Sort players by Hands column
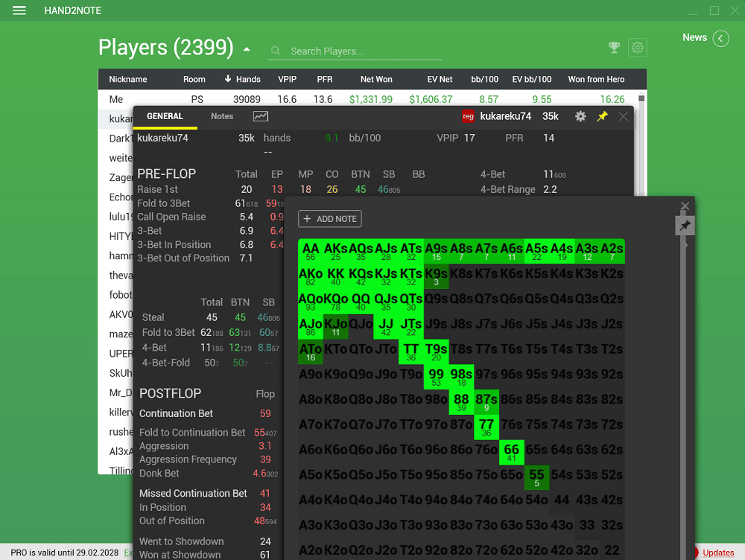 (242, 80)
